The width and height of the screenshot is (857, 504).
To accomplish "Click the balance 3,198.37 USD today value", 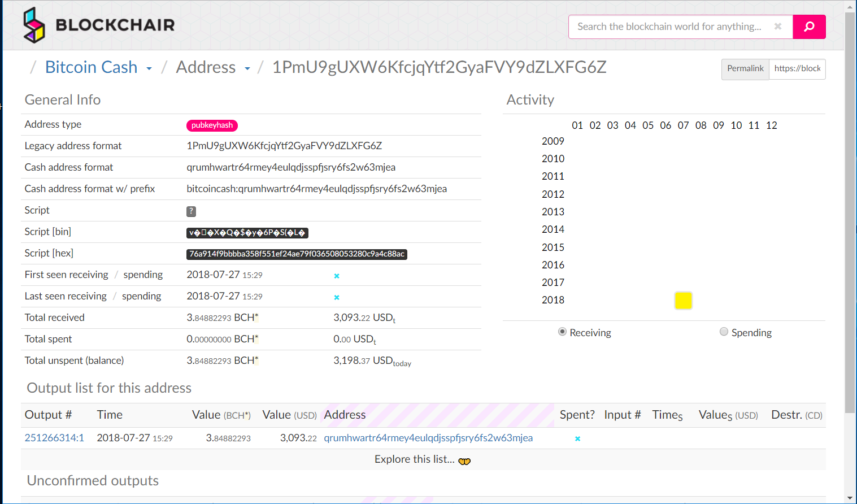I will point(372,361).
